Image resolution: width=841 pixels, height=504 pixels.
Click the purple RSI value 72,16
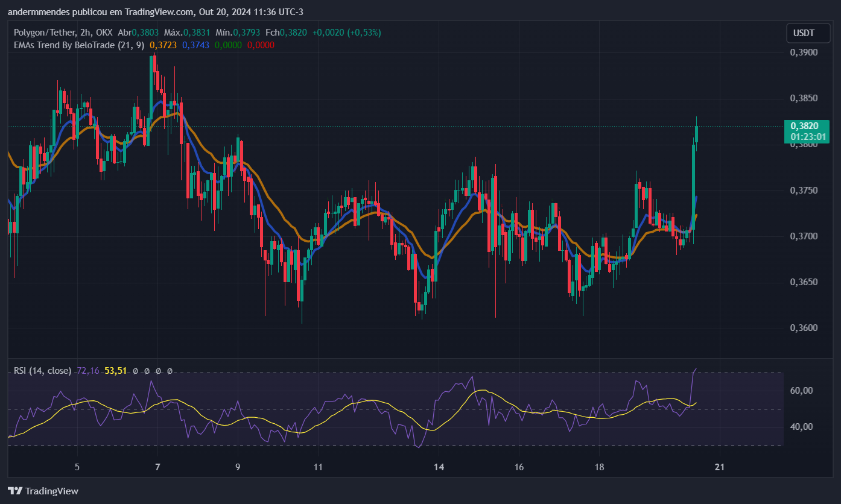88,370
